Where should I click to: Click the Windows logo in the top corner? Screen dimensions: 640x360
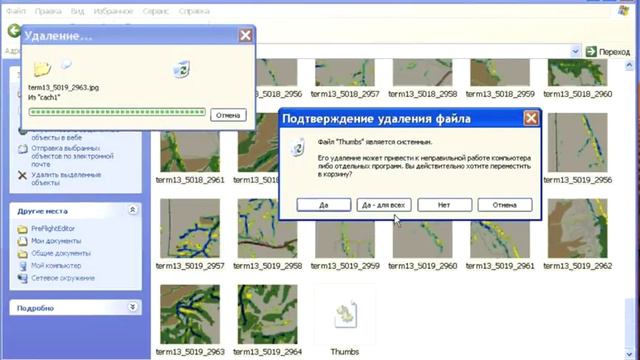(x=623, y=11)
